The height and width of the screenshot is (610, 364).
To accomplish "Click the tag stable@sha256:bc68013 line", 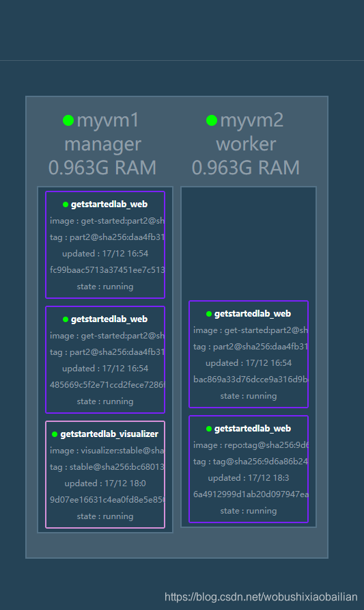I will (x=107, y=467).
